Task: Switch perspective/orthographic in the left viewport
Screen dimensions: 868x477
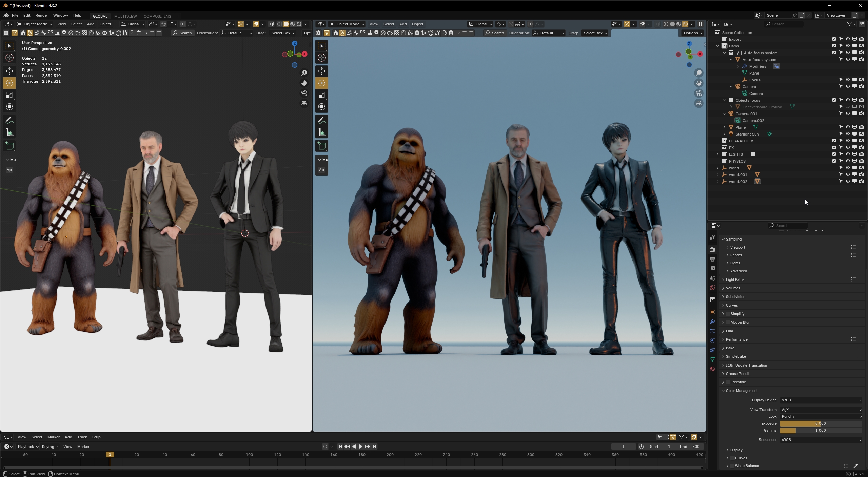Action: tap(304, 103)
